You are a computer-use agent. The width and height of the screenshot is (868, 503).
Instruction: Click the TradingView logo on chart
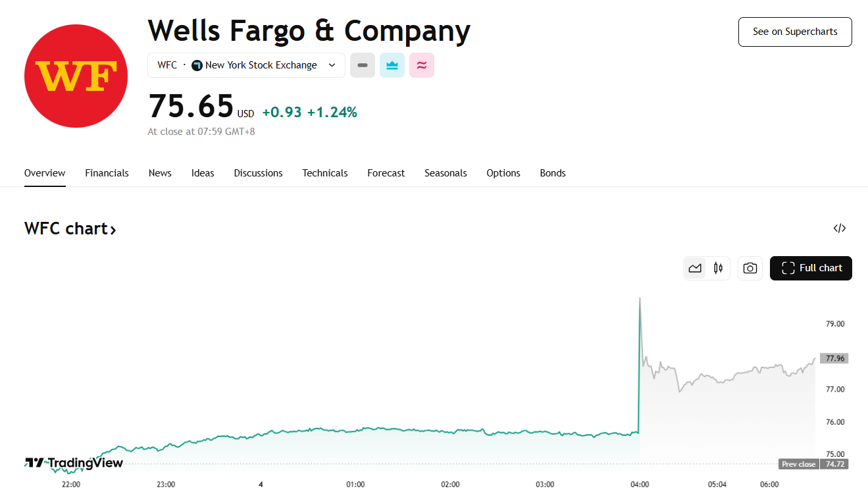coord(74,463)
